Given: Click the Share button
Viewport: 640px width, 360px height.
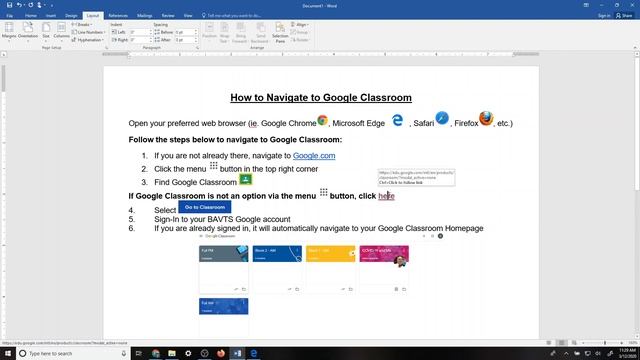Looking at the screenshot, I should [x=624, y=16].
